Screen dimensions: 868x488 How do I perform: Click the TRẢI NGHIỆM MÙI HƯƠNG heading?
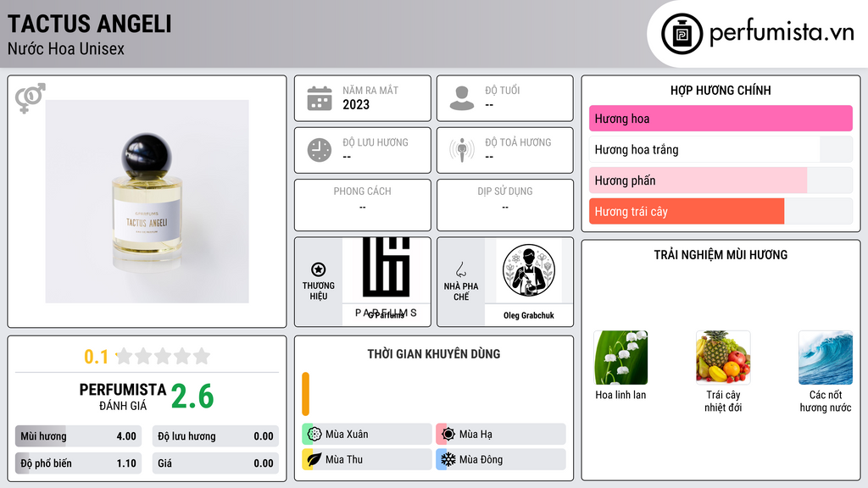pyautogui.click(x=721, y=254)
